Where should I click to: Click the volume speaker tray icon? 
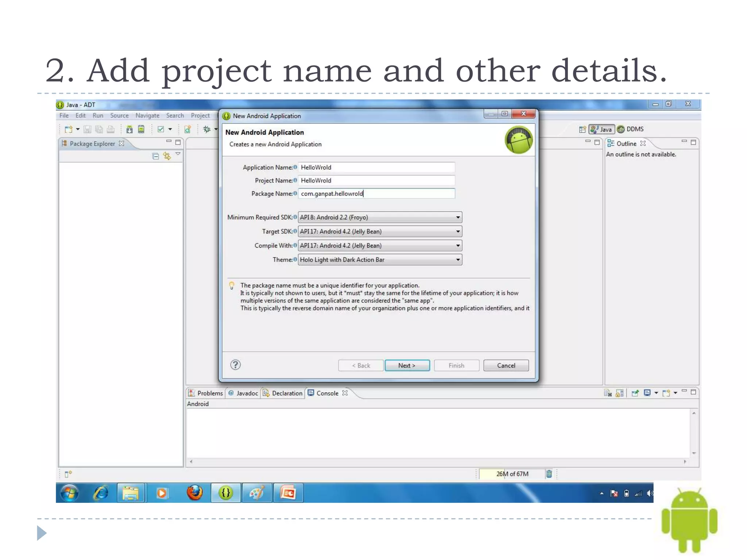[x=650, y=494]
